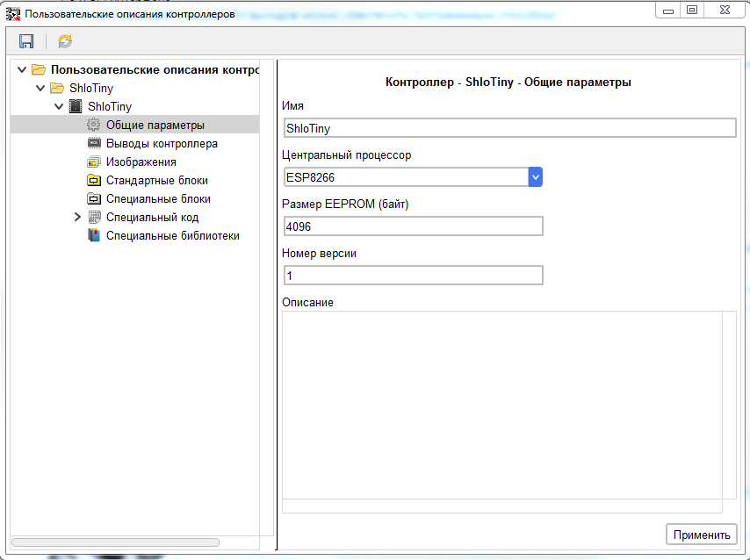
Task: Refresh the controller descriptions list
Action: point(65,41)
